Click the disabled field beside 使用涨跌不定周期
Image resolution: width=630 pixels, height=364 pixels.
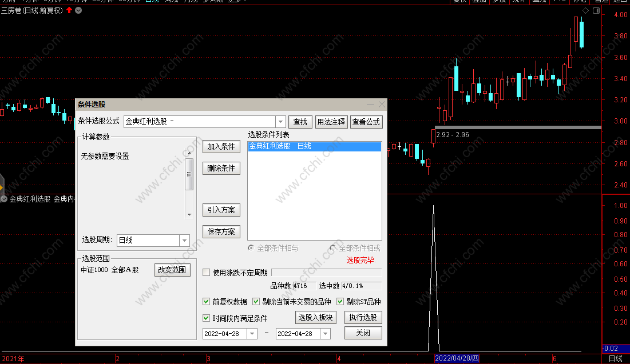[327, 273]
